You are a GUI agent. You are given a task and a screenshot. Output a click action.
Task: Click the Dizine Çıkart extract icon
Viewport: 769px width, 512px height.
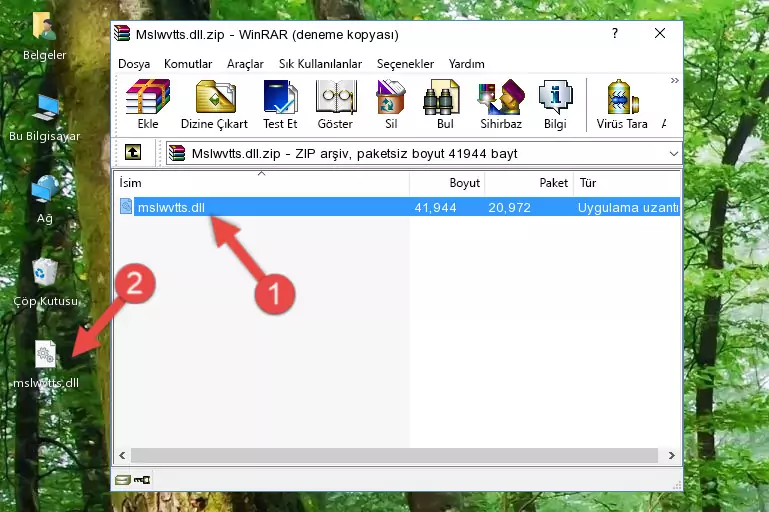tap(214, 104)
